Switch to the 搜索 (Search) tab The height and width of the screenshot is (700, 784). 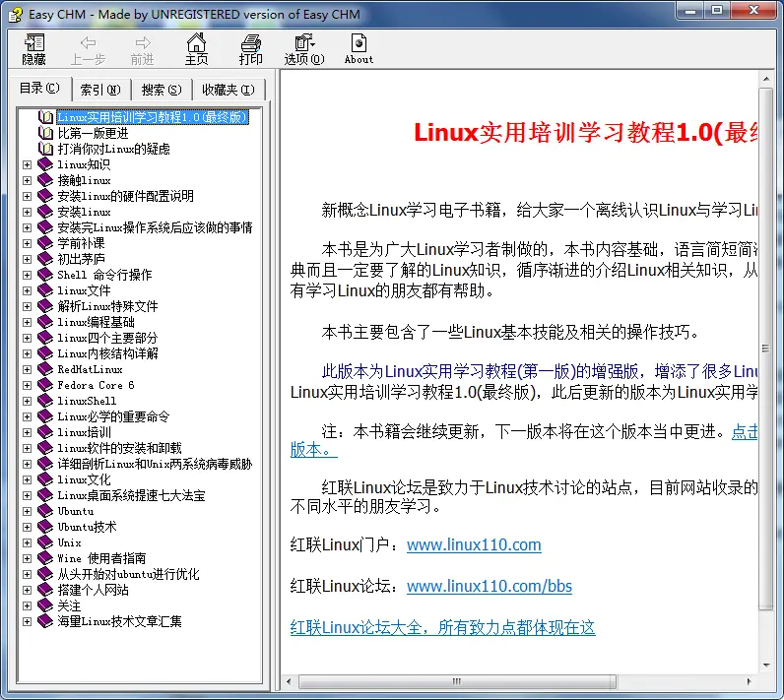[161, 90]
